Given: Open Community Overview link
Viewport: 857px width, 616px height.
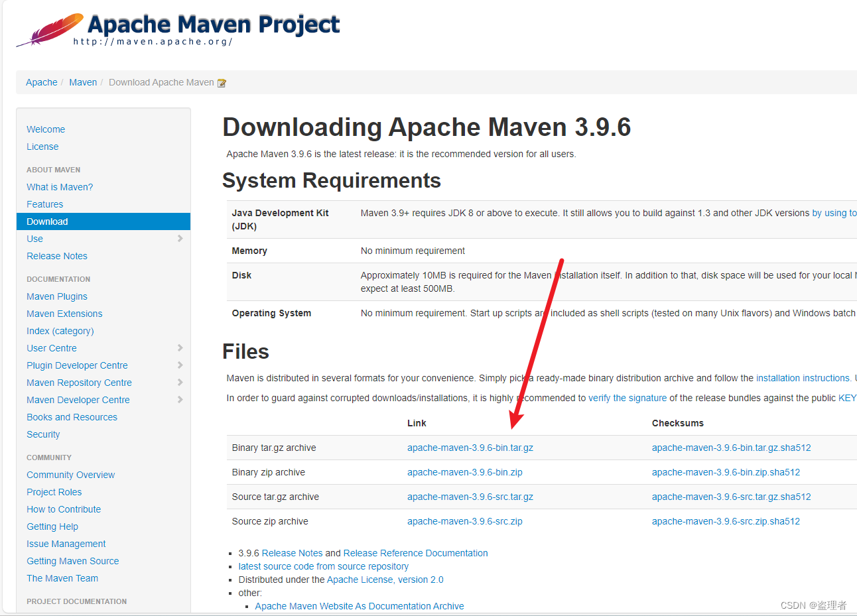Looking at the screenshot, I should (70, 475).
